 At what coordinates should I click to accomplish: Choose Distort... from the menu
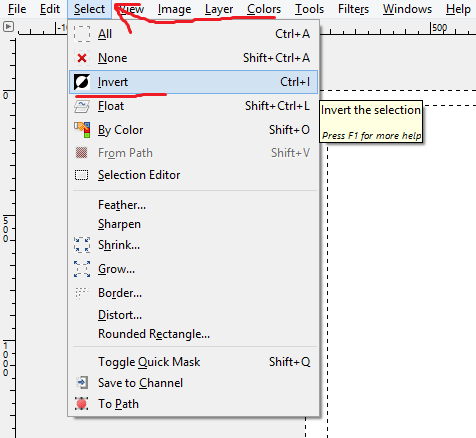click(193, 315)
